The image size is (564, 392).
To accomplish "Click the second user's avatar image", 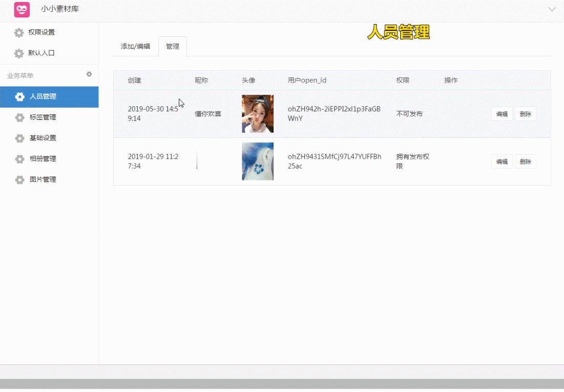I will [258, 161].
